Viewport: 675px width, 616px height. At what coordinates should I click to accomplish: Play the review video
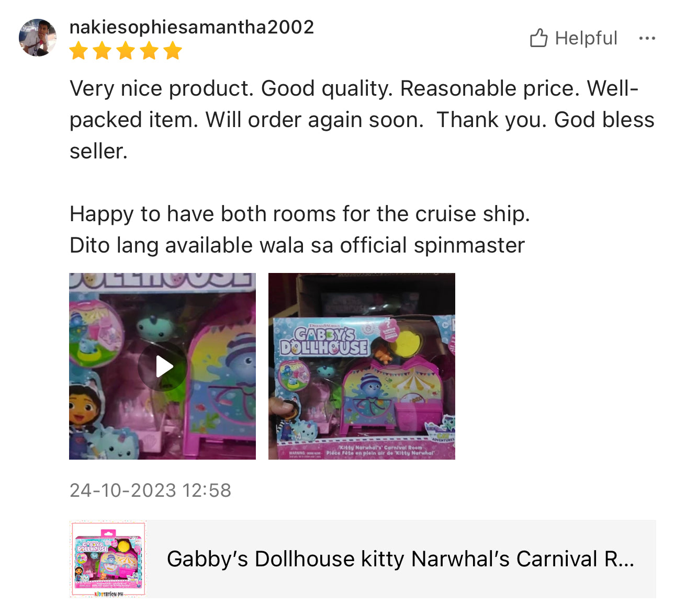(163, 367)
